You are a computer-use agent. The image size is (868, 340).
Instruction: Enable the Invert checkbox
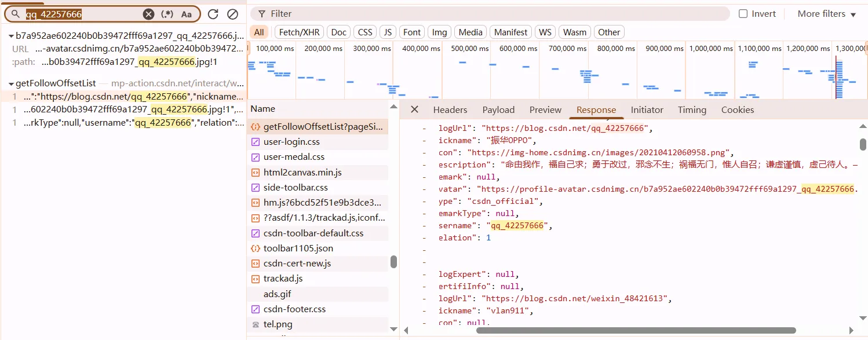743,13
